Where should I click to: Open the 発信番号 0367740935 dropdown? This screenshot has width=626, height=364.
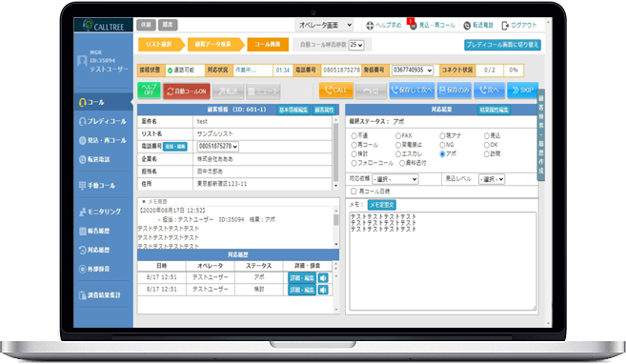point(413,70)
